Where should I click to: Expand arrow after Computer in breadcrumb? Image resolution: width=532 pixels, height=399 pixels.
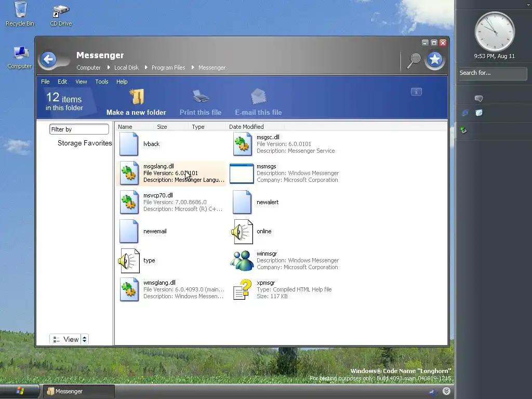(109, 67)
